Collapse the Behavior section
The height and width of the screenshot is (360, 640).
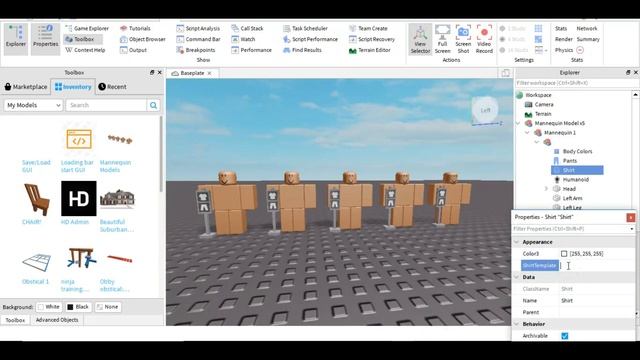pos(517,324)
